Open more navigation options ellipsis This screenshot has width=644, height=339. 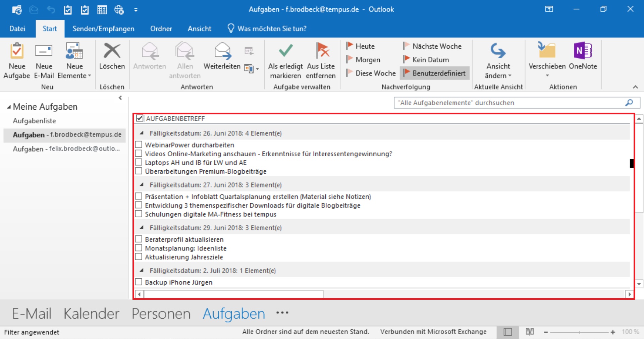coord(282,313)
